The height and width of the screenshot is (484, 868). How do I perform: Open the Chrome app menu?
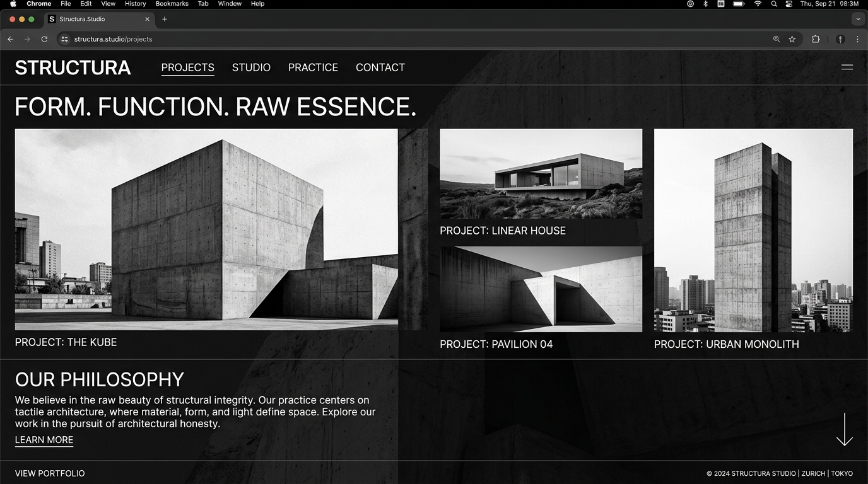[39, 4]
